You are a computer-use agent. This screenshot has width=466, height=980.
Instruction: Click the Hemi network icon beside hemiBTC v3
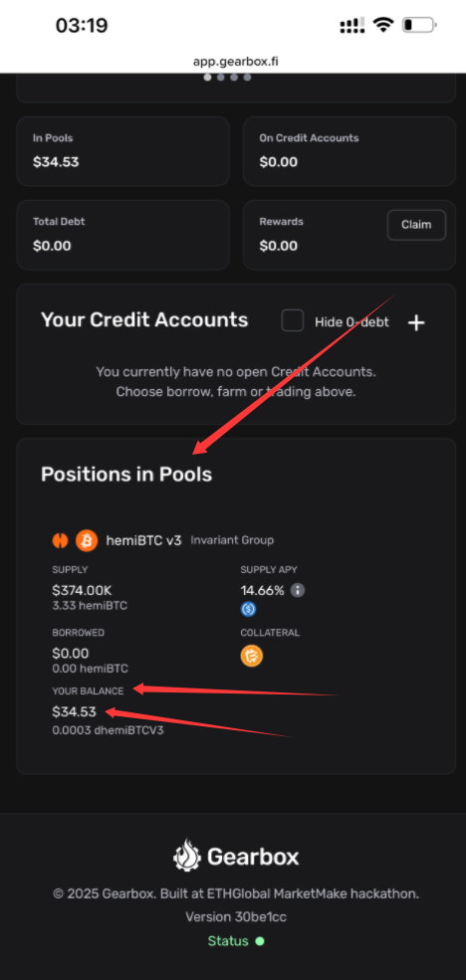click(x=60, y=540)
